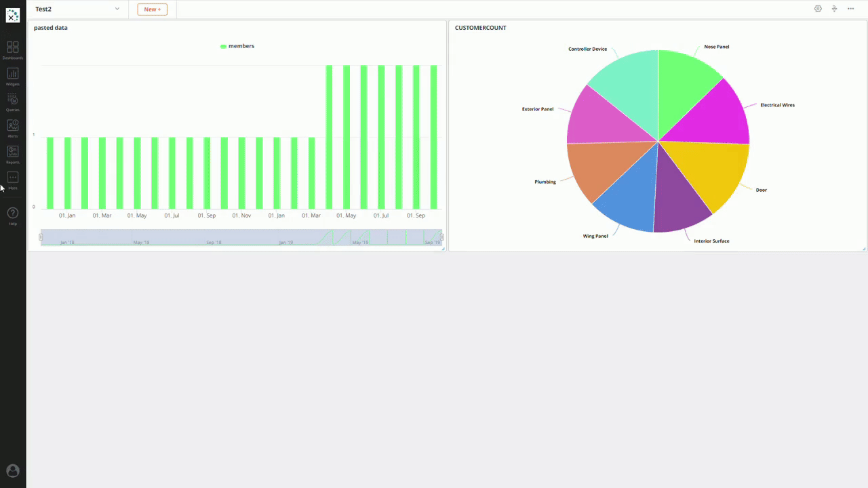This screenshot has height=488, width=868.
Task: Open Reports from the left sidebar
Action: pyautogui.click(x=13, y=153)
